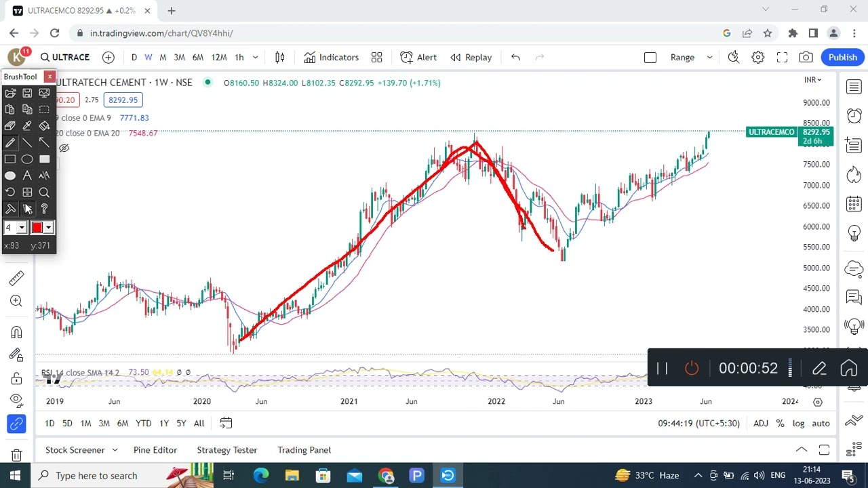The image size is (868, 488).
Task: Toggle ADJ adjusted data option
Action: tap(760, 424)
